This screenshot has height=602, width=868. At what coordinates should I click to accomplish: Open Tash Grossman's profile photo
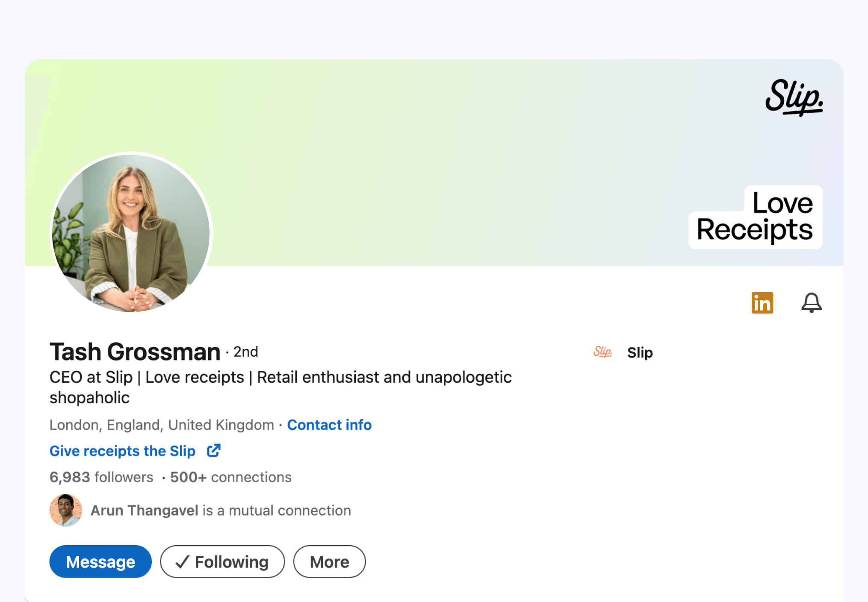[131, 232]
